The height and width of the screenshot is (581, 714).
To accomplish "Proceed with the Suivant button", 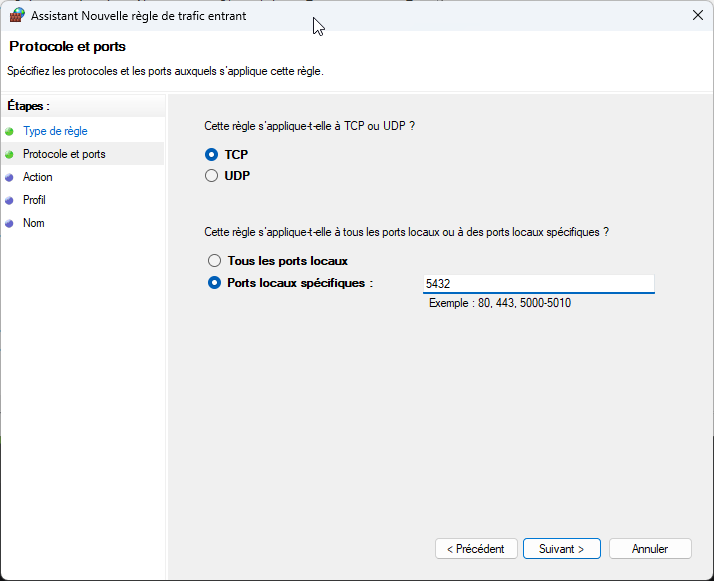I will 561,549.
